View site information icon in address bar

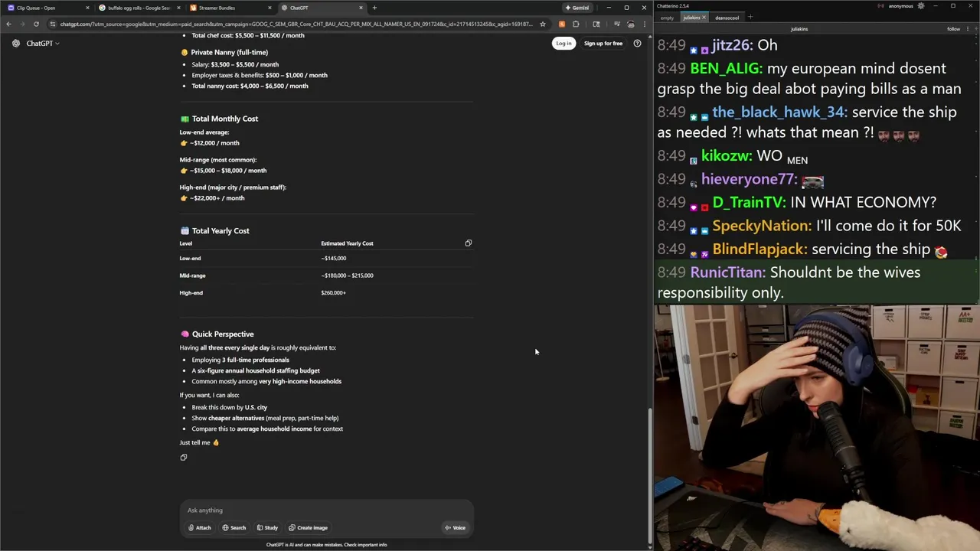pos(53,24)
